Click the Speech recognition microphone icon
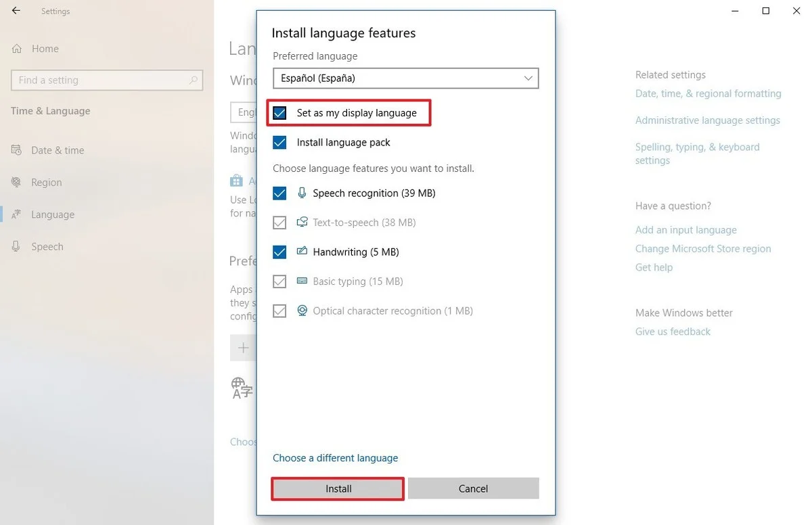This screenshot has height=525, width=812. [x=302, y=193]
